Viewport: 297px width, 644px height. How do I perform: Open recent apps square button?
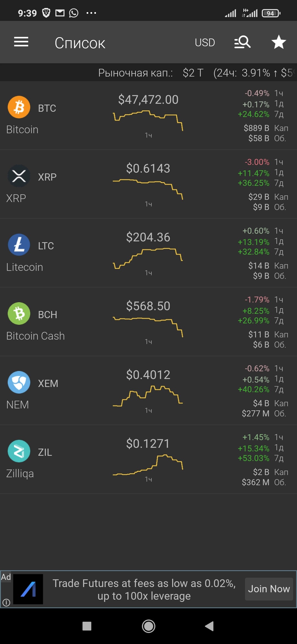point(87,626)
